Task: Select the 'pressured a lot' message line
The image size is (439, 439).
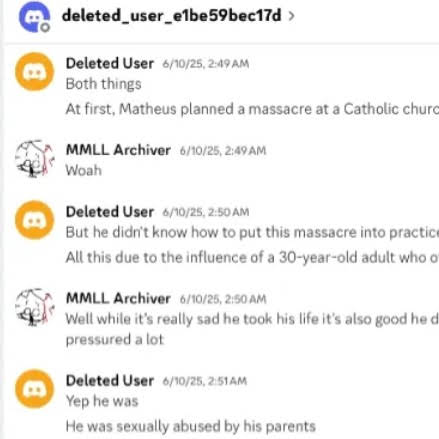Action: coord(115,340)
